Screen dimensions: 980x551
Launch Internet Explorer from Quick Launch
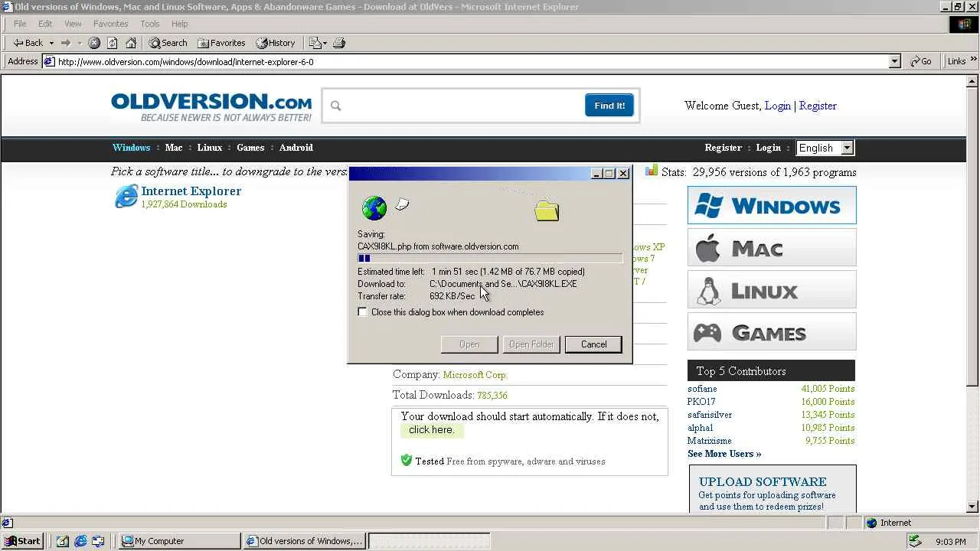tap(80, 541)
